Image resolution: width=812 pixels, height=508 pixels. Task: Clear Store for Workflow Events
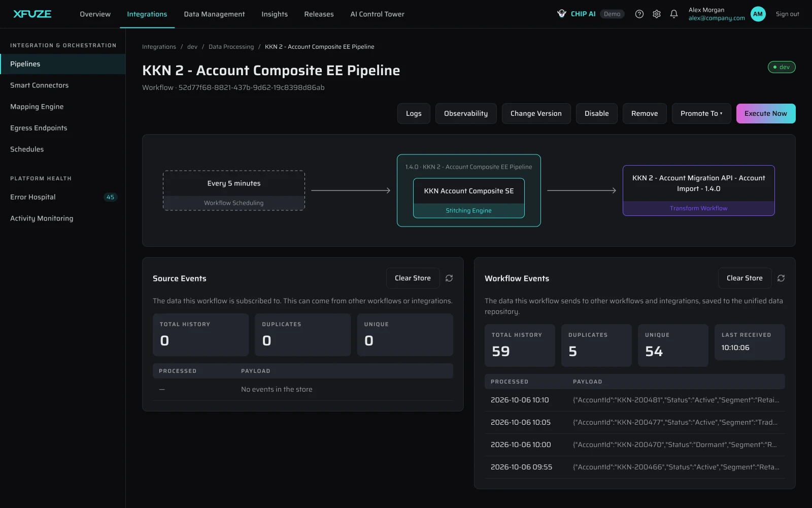[x=745, y=278]
